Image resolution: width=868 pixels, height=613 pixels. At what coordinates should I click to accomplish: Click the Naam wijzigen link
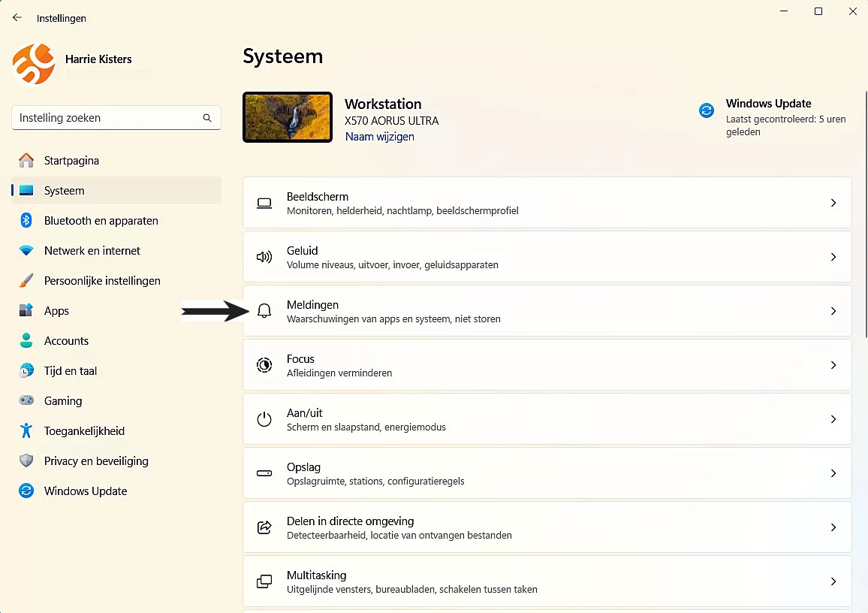click(380, 137)
